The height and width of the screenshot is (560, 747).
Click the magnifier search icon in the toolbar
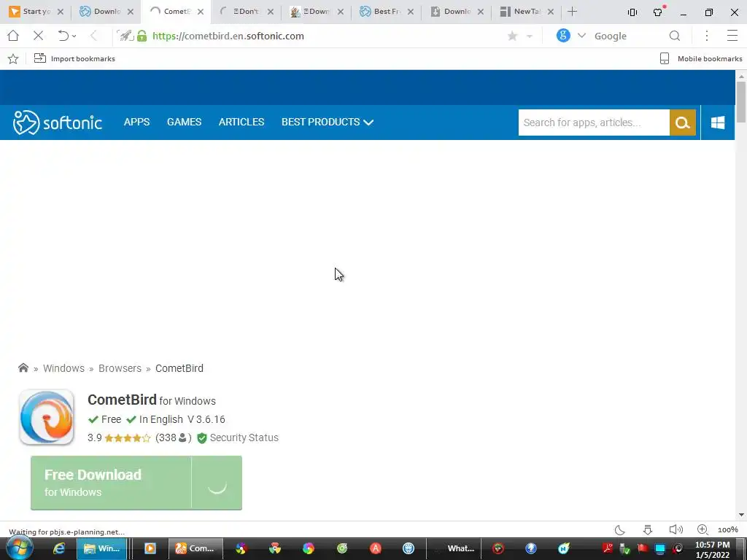pos(675,36)
